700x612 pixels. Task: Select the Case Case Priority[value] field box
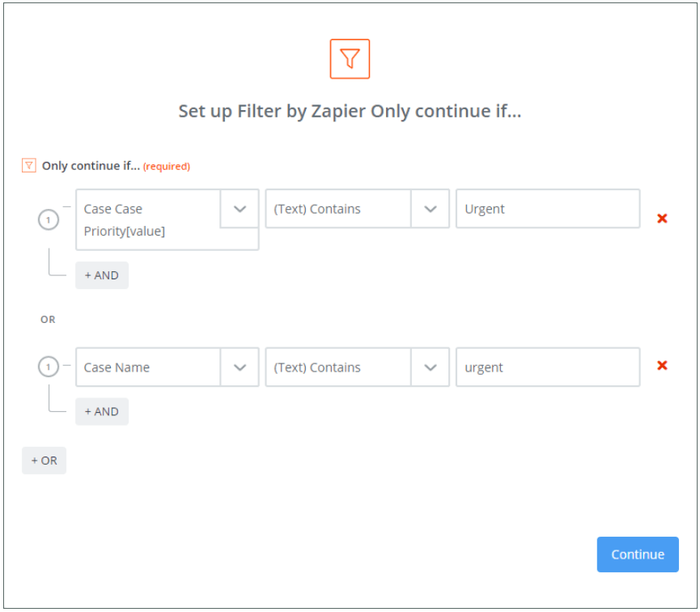coord(148,219)
